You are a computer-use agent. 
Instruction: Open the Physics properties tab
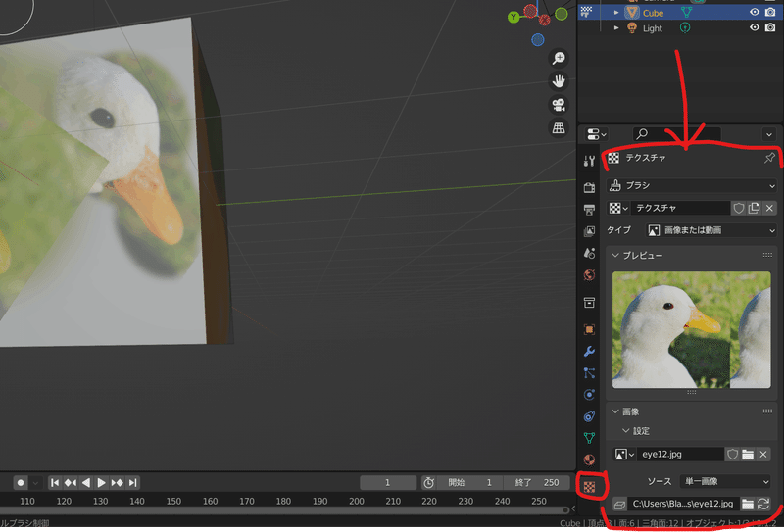tap(589, 395)
